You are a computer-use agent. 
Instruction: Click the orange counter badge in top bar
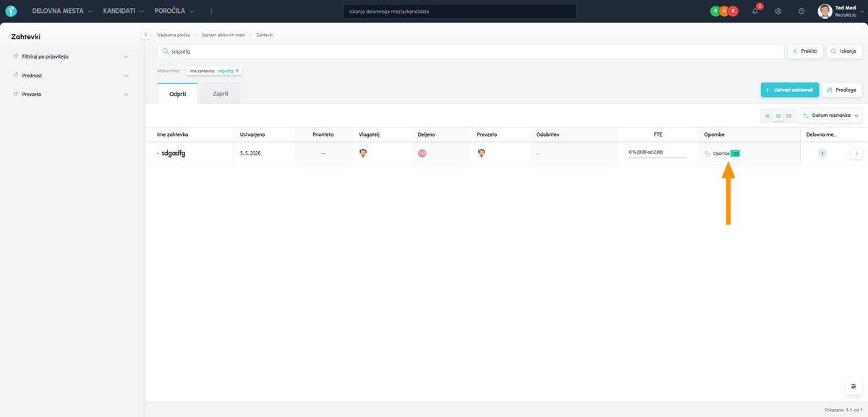pyautogui.click(x=723, y=12)
